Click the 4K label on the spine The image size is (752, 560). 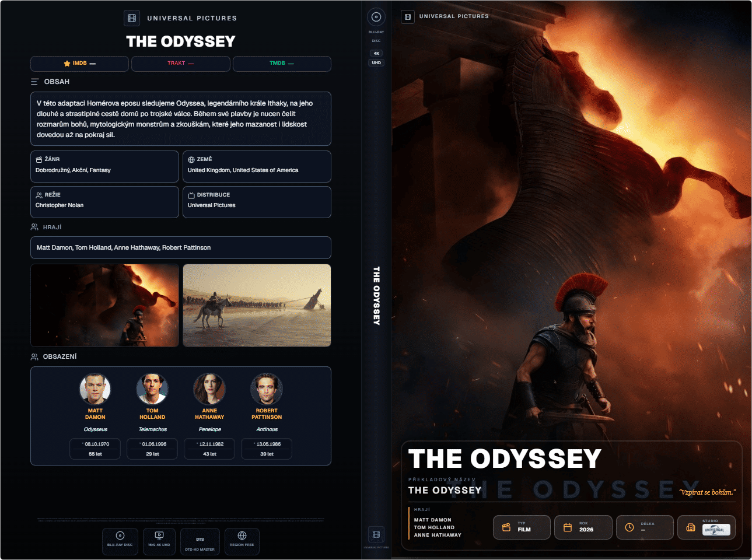376,53
